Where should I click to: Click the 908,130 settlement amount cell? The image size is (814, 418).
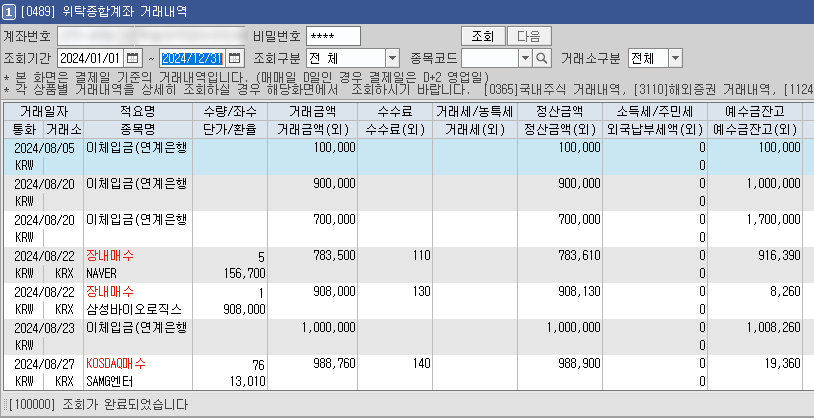click(x=560, y=292)
